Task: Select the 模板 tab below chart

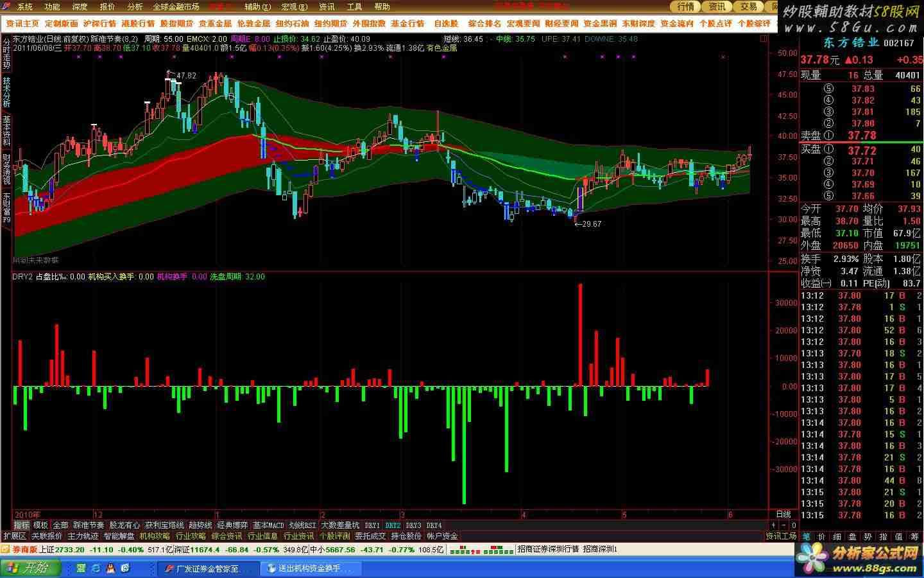Action: click(40, 525)
